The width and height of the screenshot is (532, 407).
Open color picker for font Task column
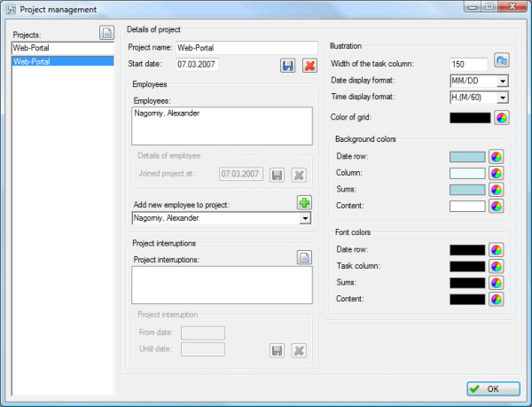pos(496,266)
